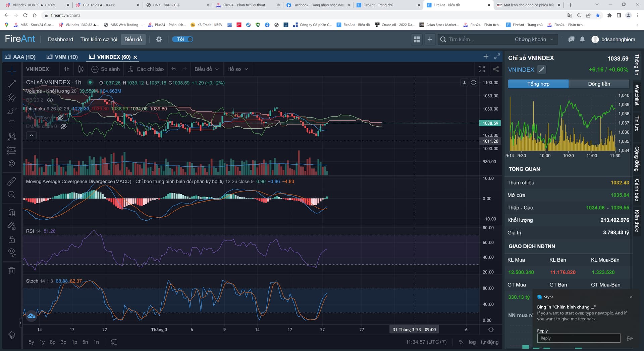The width and height of the screenshot is (644, 351).
Task: Click the ruler measure tool
Action: click(12, 181)
